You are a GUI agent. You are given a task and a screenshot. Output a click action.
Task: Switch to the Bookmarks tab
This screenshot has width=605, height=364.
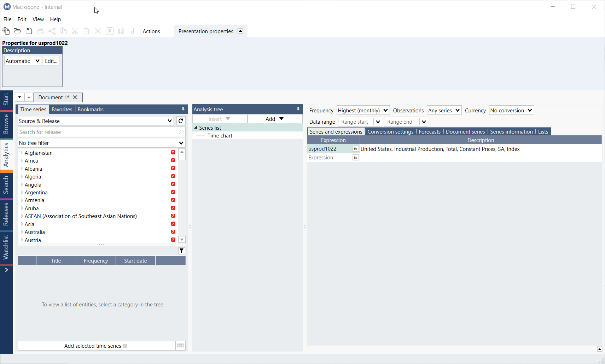coord(91,109)
